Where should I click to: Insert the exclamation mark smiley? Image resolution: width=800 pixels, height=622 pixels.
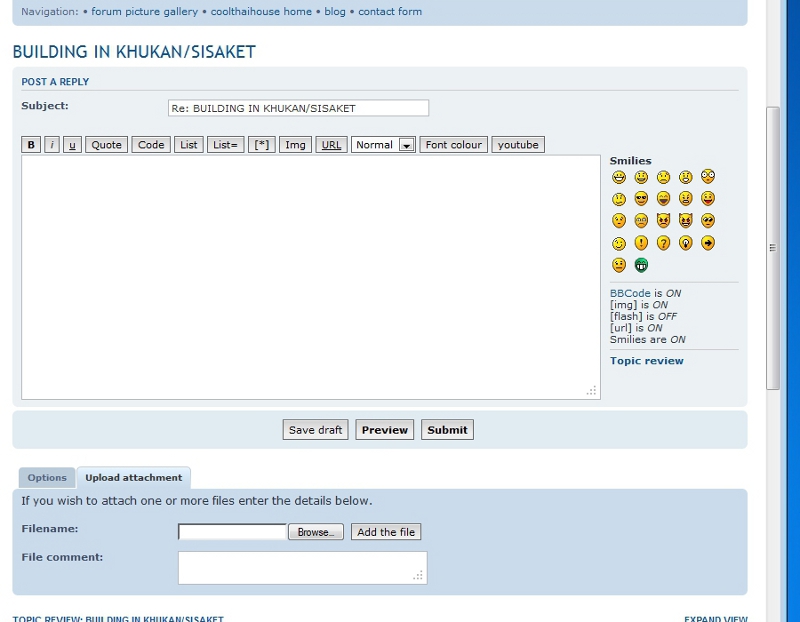(x=641, y=243)
